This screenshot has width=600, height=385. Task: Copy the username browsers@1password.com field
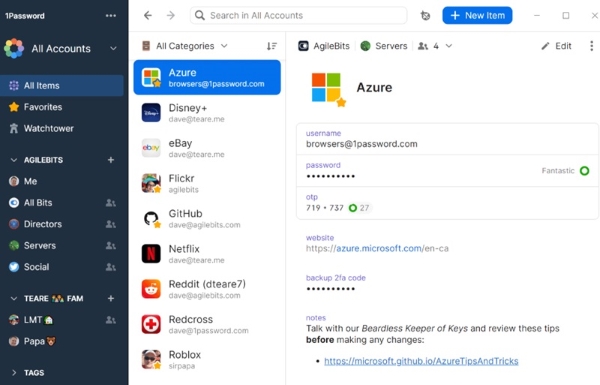(447, 139)
